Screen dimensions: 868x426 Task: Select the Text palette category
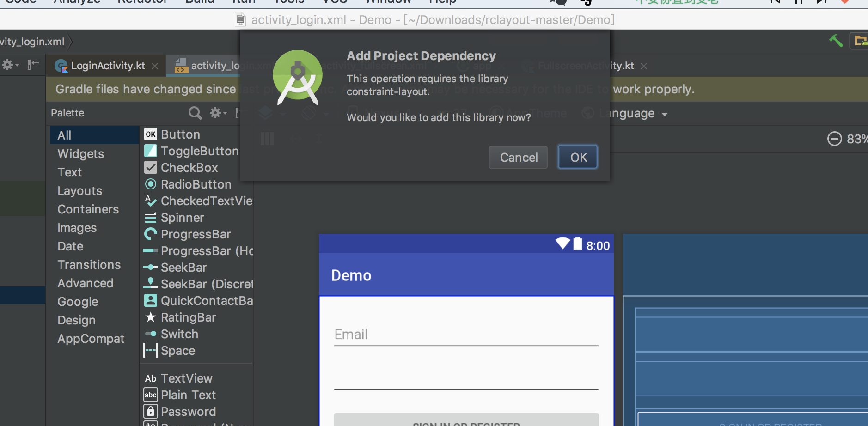click(94, 172)
